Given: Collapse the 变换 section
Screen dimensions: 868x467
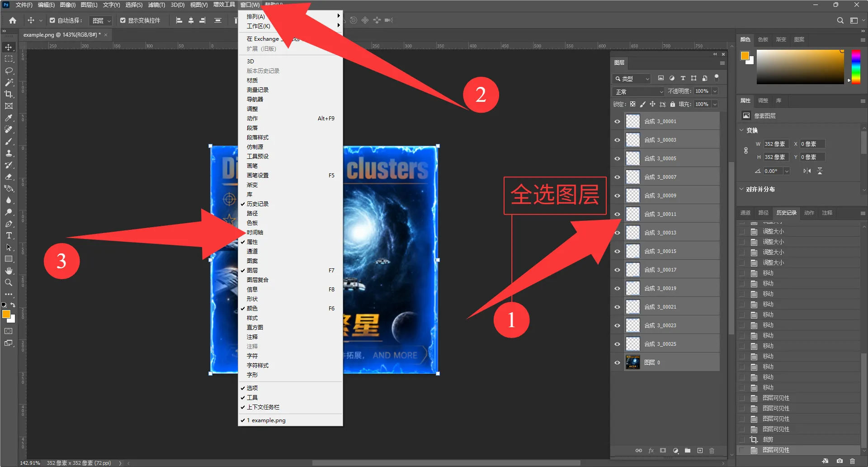Looking at the screenshot, I should (741, 130).
